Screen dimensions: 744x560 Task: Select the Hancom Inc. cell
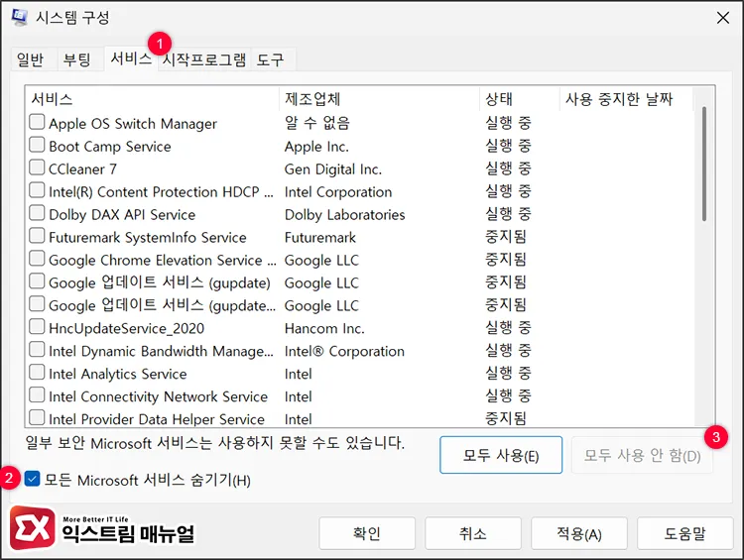[324, 329]
